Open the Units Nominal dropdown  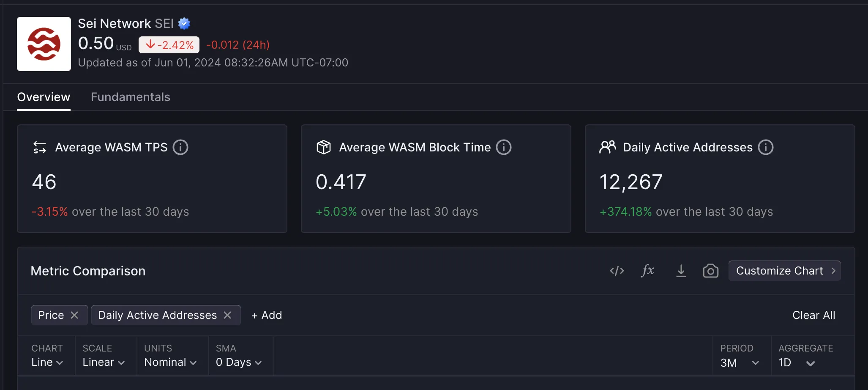[170, 363]
